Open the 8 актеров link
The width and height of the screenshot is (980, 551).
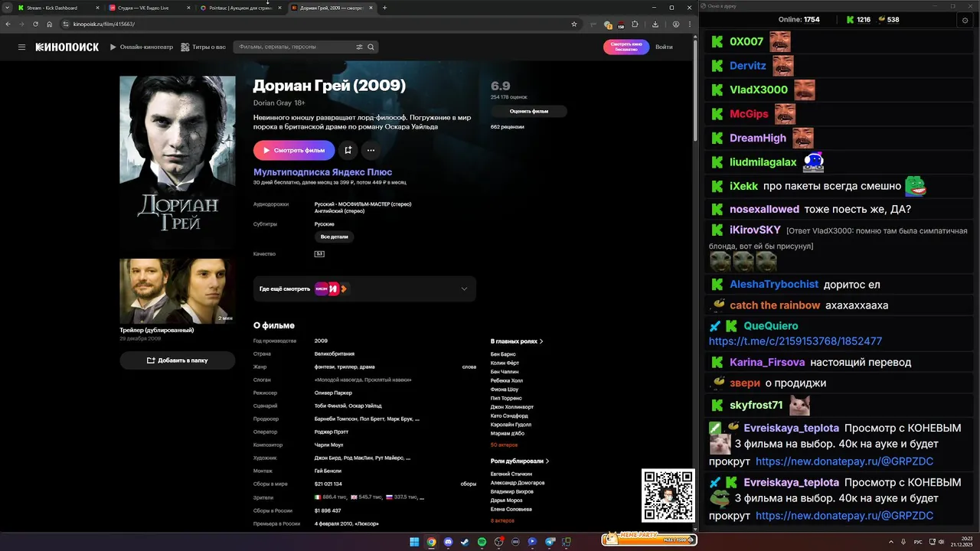(502, 520)
